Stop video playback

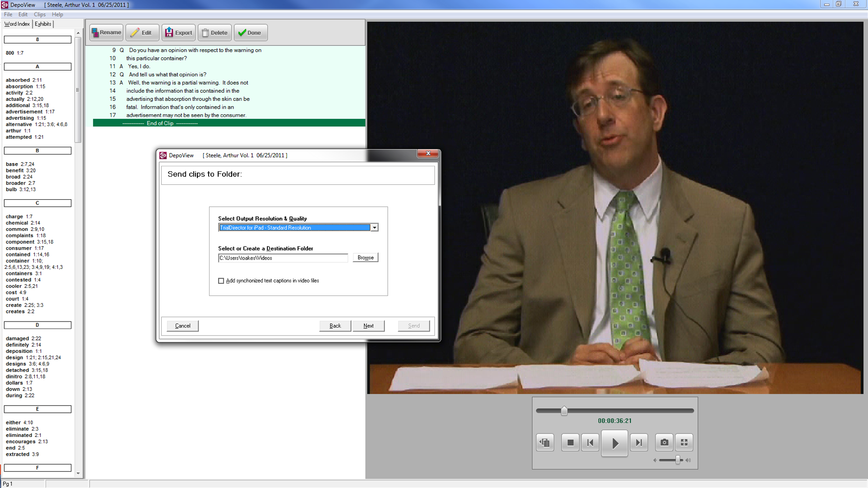point(570,443)
